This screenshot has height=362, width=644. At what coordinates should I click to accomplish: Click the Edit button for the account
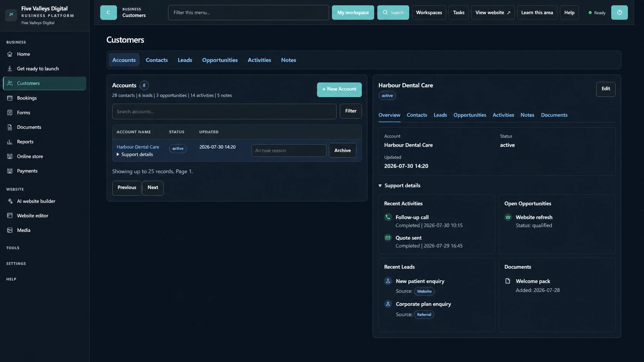coord(605,89)
